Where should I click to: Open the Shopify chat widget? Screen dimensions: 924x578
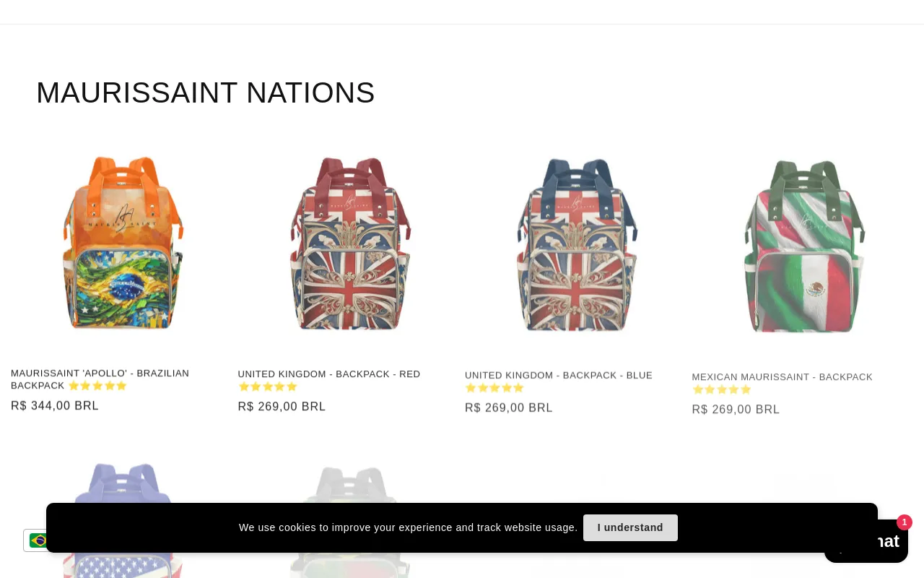tap(866, 542)
